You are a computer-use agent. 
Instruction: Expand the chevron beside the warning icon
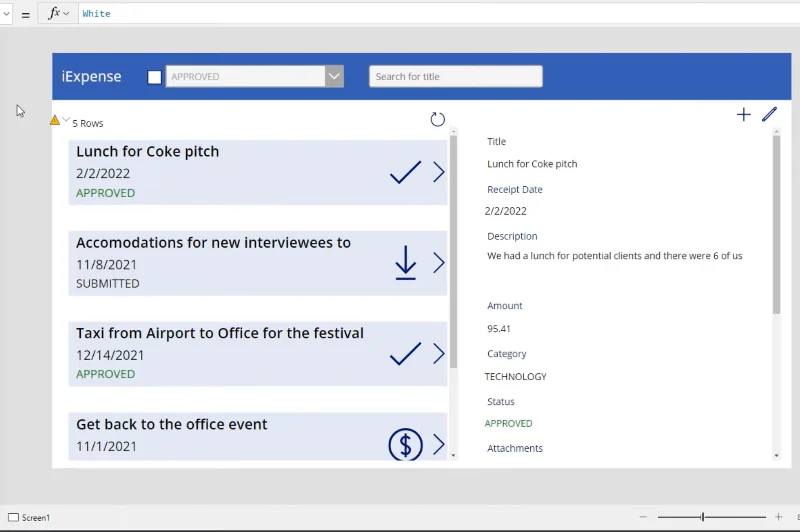click(66, 119)
